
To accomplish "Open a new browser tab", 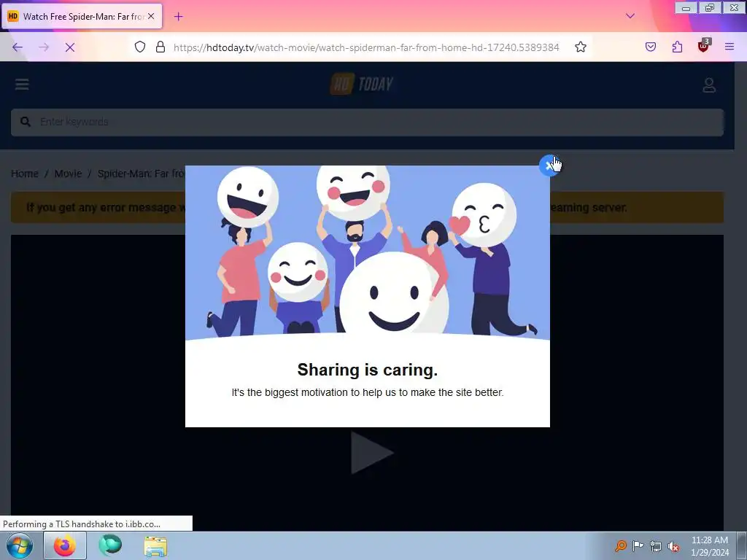I will click(x=178, y=17).
